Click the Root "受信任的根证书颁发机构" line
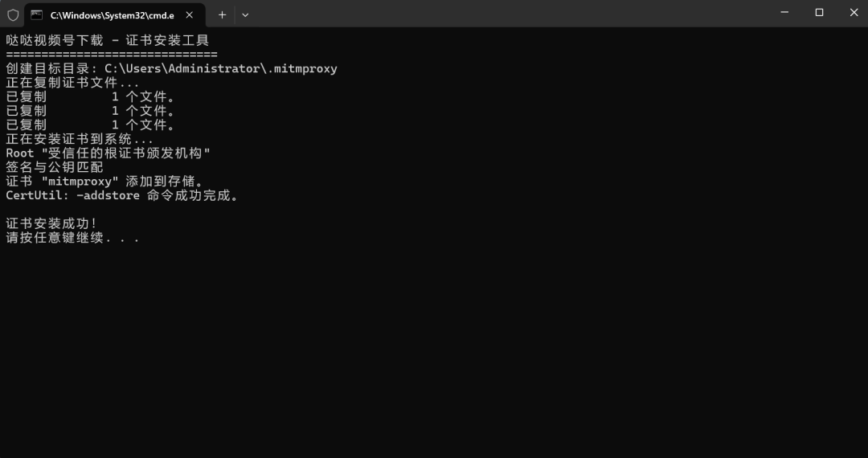 (108, 153)
